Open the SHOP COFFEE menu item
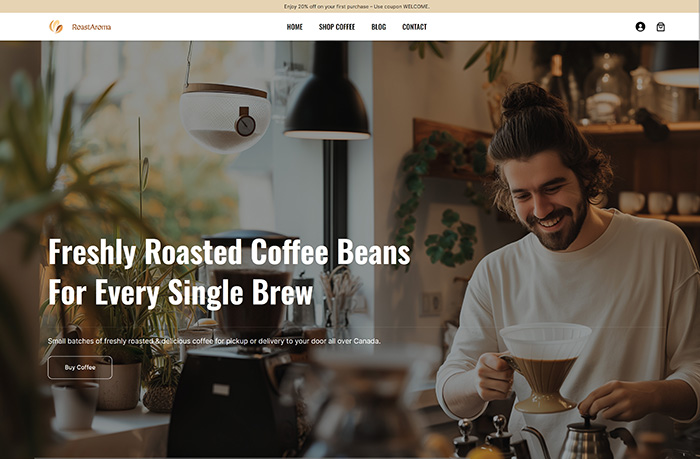Screen dimensions: 700x459 337,27
